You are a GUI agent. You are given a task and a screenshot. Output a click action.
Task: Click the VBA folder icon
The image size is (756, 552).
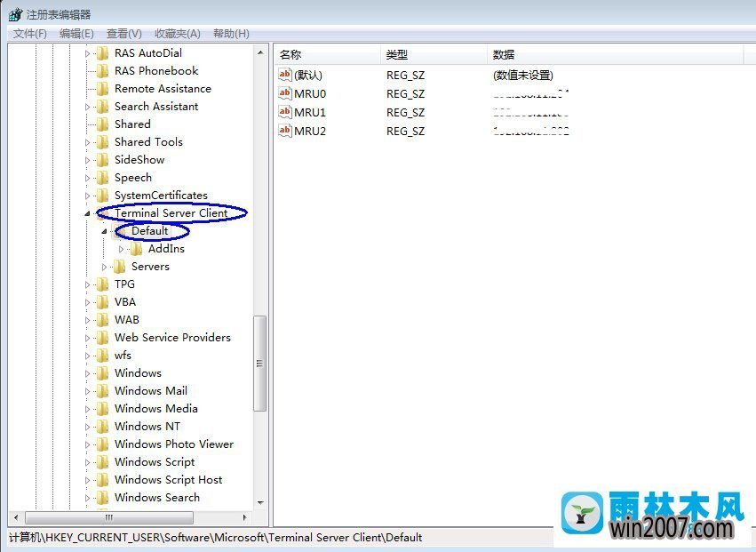[x=103, y=302]
